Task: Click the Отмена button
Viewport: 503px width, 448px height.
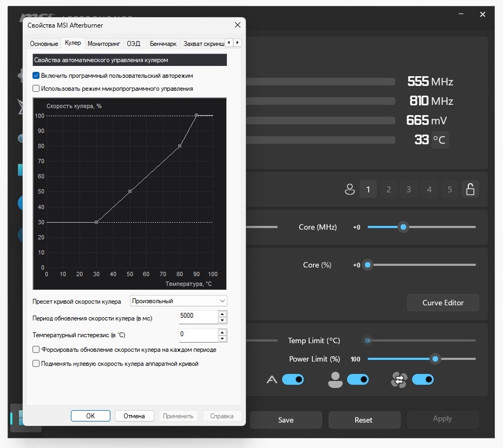Action: [x=134, y=416]
